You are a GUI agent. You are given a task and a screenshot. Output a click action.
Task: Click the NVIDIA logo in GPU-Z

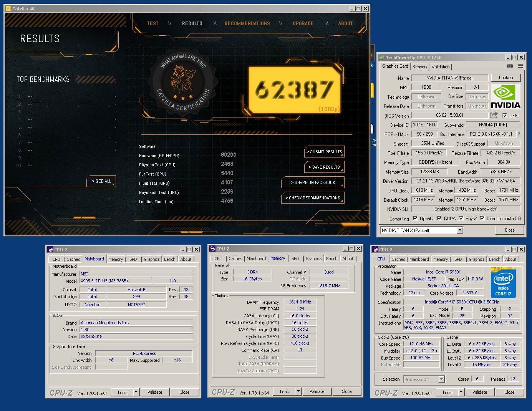[x=505, y=96]
